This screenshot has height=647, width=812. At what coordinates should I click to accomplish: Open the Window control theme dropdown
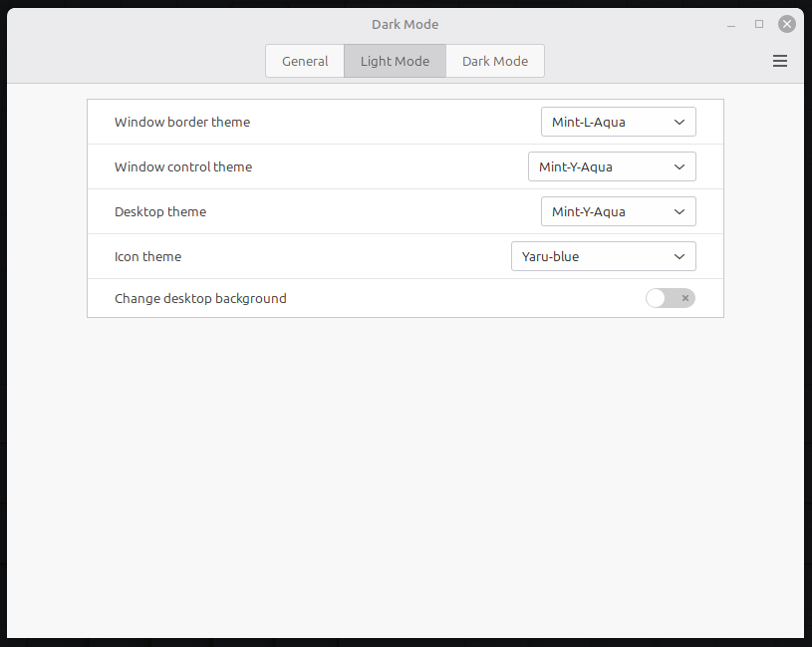[x=612, y=166]
